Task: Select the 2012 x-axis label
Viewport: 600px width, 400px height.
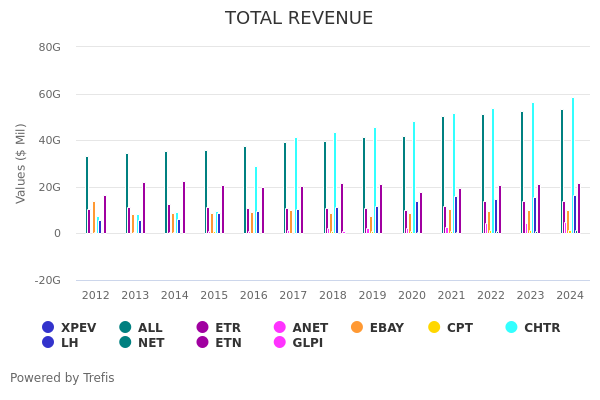Action: (96, 295)
